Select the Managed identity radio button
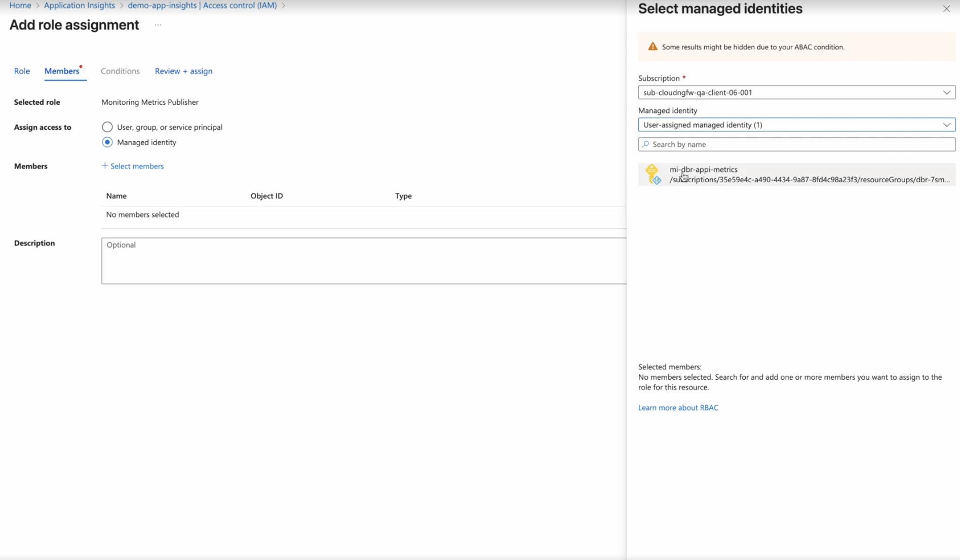Viewport: 960px width, 560px height. pyautogui.click(x=107, y=142)
